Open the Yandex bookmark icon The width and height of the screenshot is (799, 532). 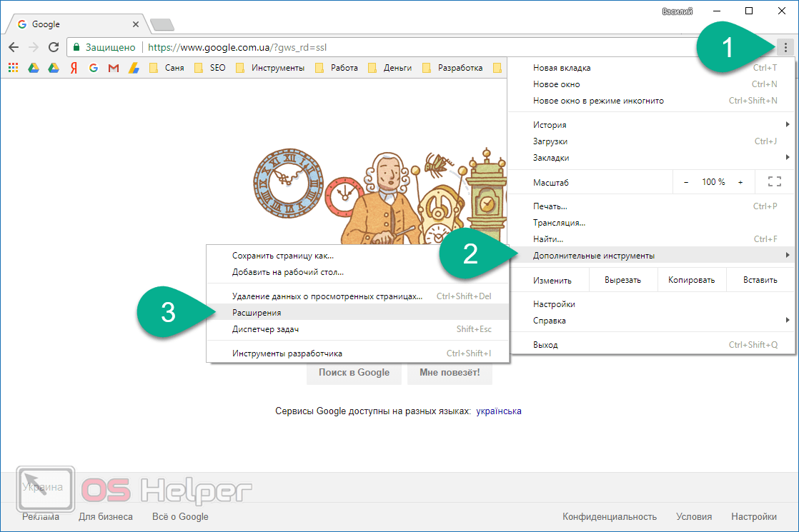point(74,68)
